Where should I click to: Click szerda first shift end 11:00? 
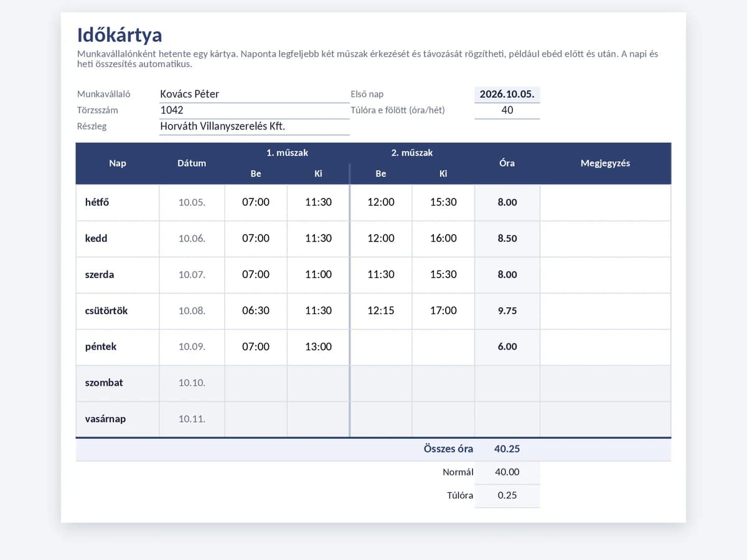pyautogui.click(x=318, y=274)
